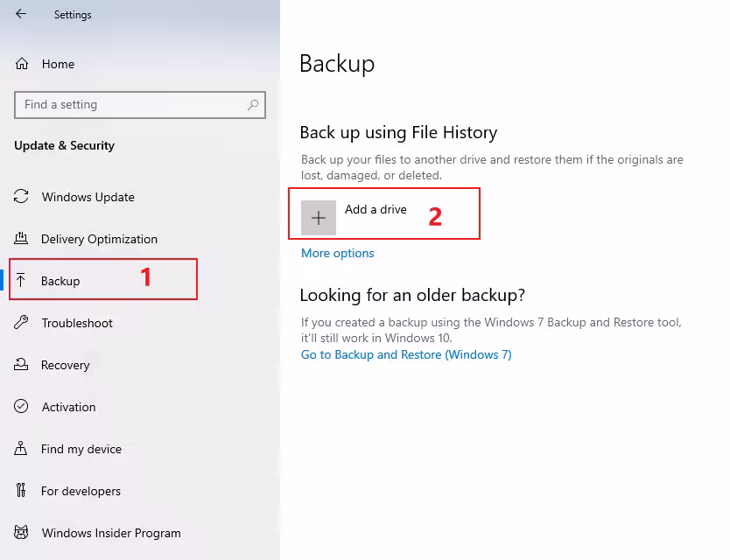The width and height of the screenshot is (730, 560).
Task: Click the search magnifier icon
Action: pos(253,105)
